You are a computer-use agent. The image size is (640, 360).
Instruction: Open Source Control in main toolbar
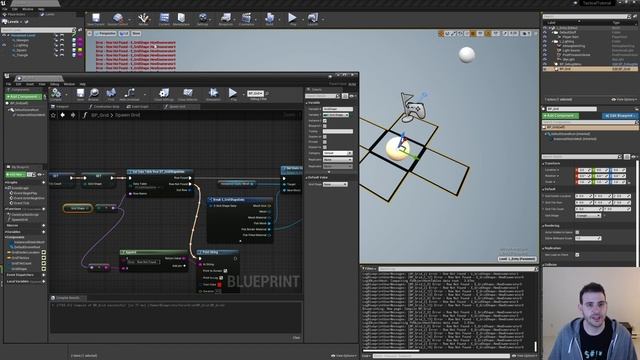coord(118,19)
